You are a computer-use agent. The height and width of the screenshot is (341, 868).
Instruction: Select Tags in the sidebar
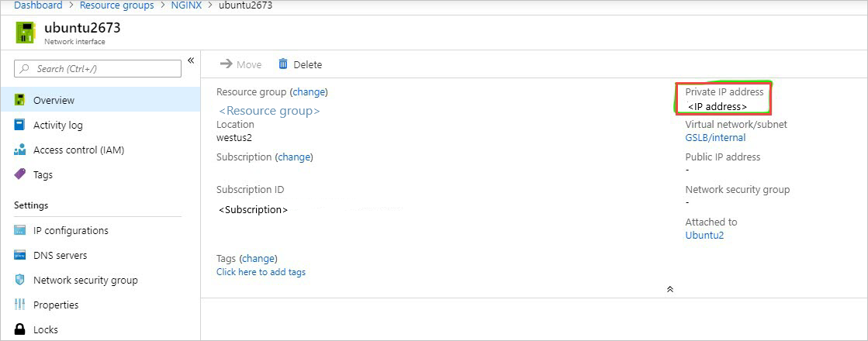coord(100,174)
